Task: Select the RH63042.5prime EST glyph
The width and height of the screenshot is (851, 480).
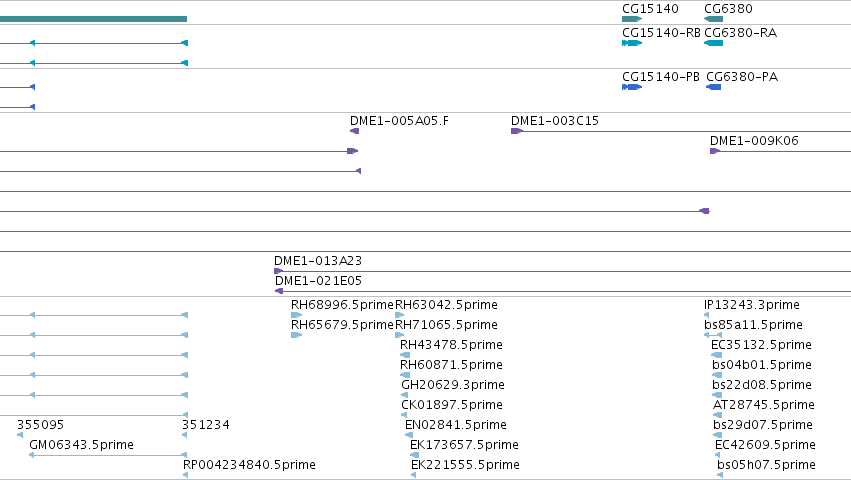Action: [399, 315]
